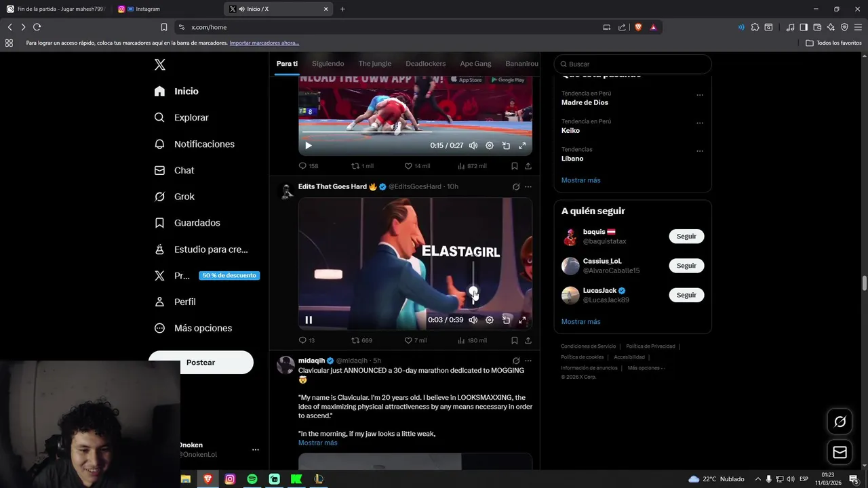Screen dimensions: 868x488
Task: View stats of post with 872 mil views
Action: (x=472, y=166)
